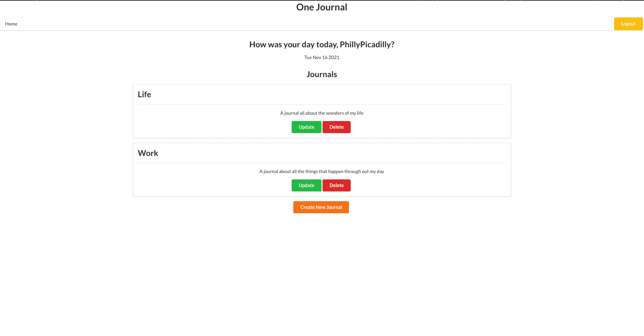The width and height of the screenshot is (644, 336).
Task: Update the Life journal
Action: tap(306, 127)
